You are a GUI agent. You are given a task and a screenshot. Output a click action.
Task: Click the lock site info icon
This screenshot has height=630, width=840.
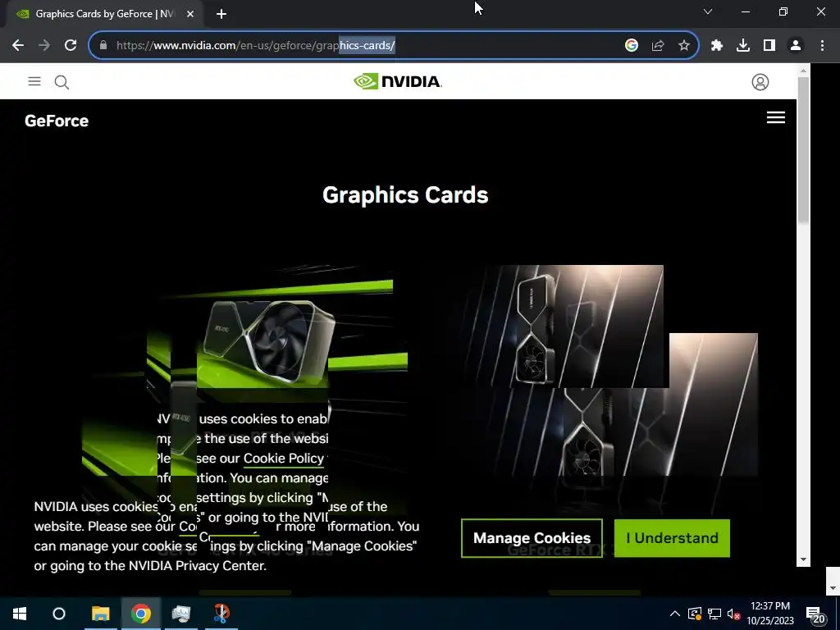103,46
